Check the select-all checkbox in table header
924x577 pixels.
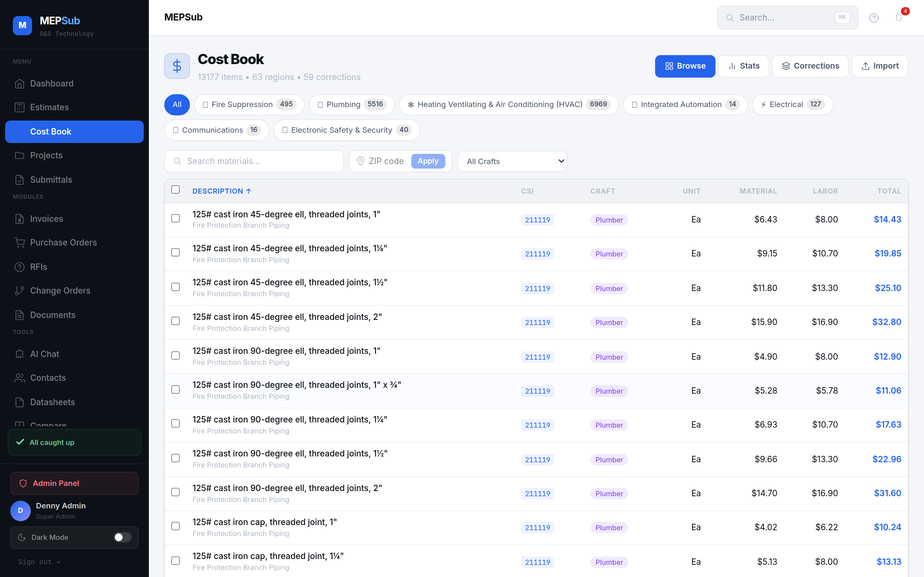[175, 190]
